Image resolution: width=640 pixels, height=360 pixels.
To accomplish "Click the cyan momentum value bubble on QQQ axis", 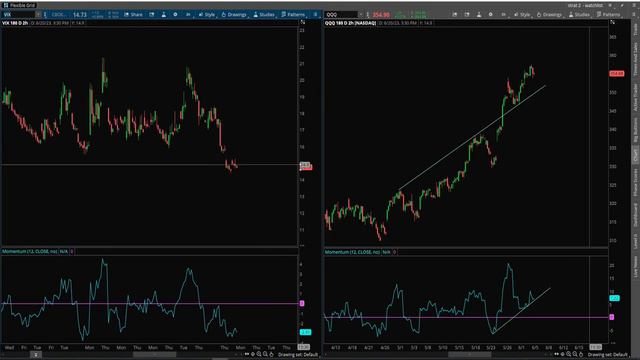I will (614, 298).
